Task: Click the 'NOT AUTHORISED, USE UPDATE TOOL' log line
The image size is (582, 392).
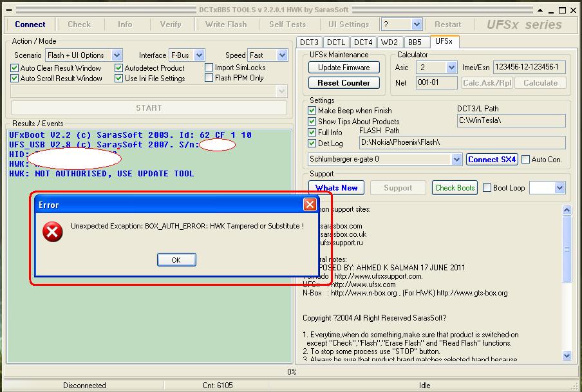Action: pos(101,174)
